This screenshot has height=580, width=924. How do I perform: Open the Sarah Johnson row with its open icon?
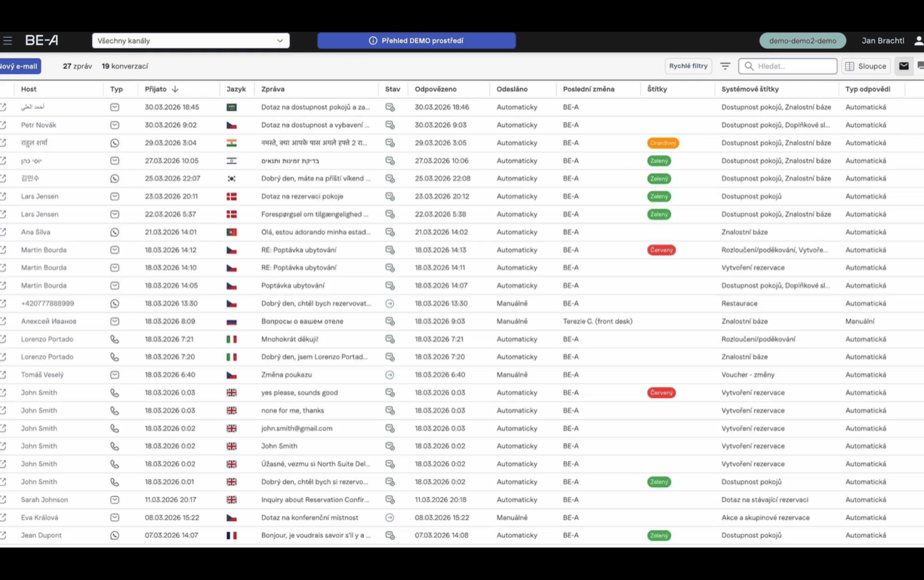[x=4, y=500]
